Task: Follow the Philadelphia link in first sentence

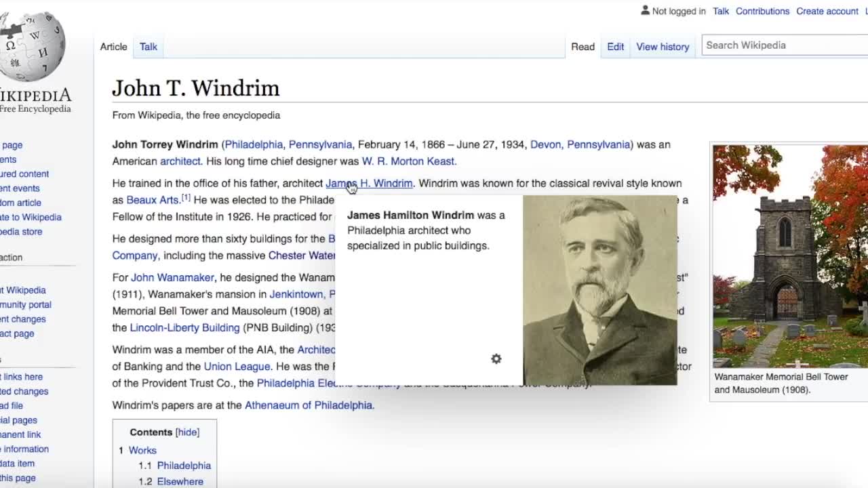Action: pyautogui.click(x=254, y=144)
